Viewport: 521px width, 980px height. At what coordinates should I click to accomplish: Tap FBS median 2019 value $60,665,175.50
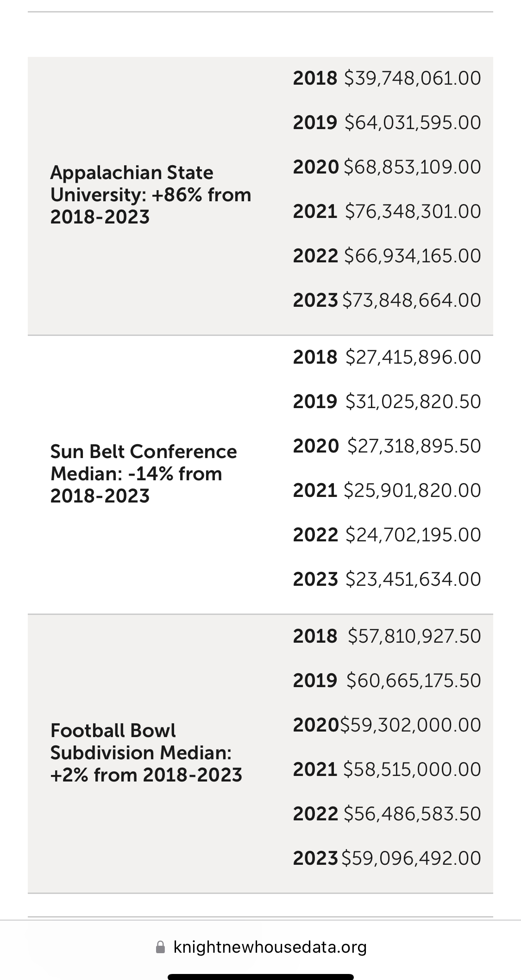pyautogui.click(x=414, y=681)
